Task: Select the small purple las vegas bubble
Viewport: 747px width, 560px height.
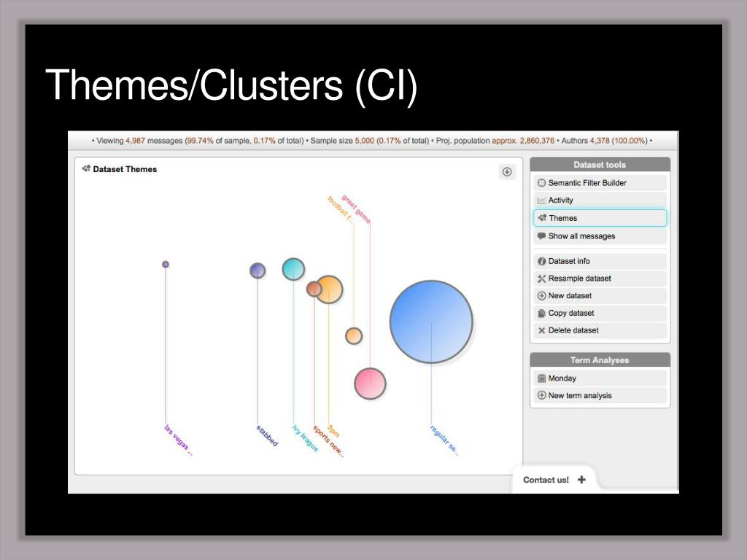Action: [166, 264]
